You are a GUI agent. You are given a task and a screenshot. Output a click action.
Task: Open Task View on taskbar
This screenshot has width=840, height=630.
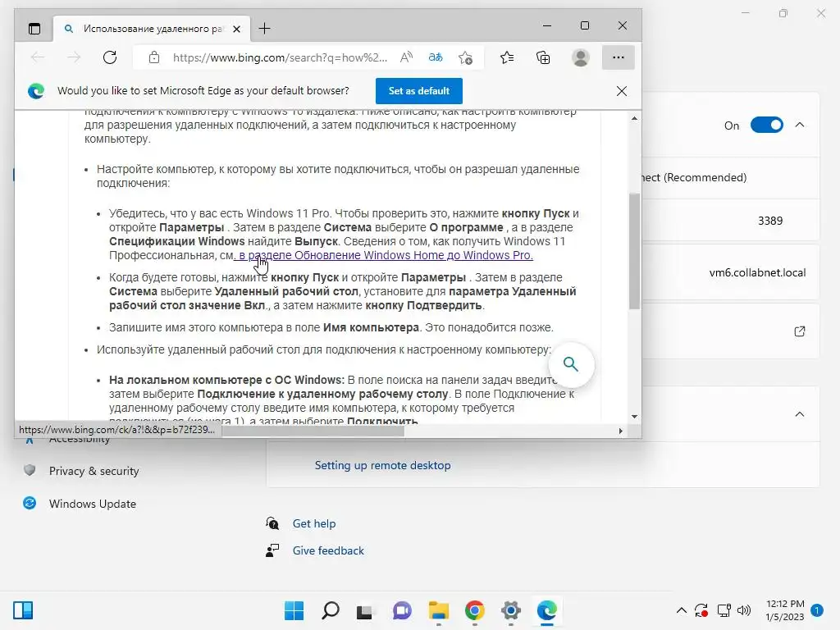[x=365, y=610]
